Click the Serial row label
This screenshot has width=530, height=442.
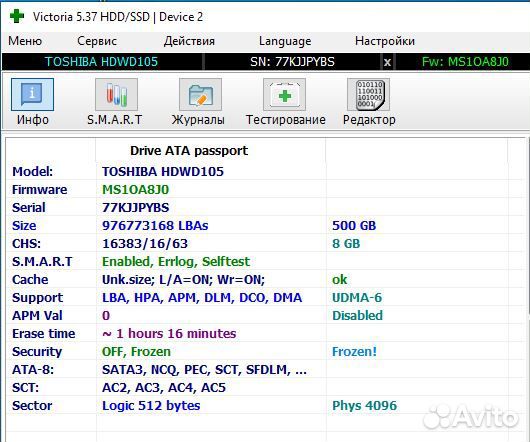pos(29,207)
